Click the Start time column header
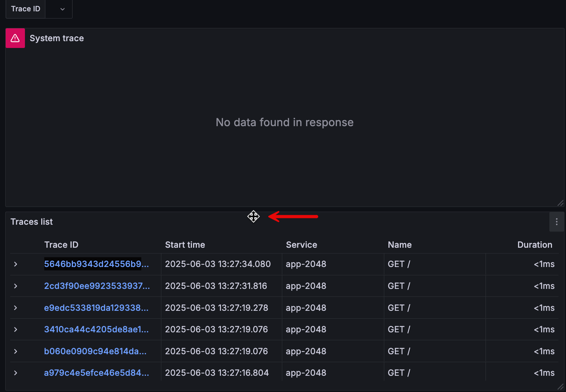 [x=185, y=245]
